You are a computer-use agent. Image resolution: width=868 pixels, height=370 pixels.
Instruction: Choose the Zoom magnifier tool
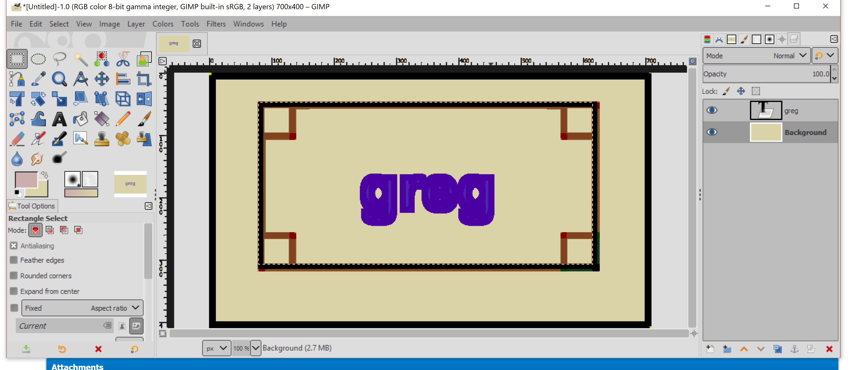[59, 79]
